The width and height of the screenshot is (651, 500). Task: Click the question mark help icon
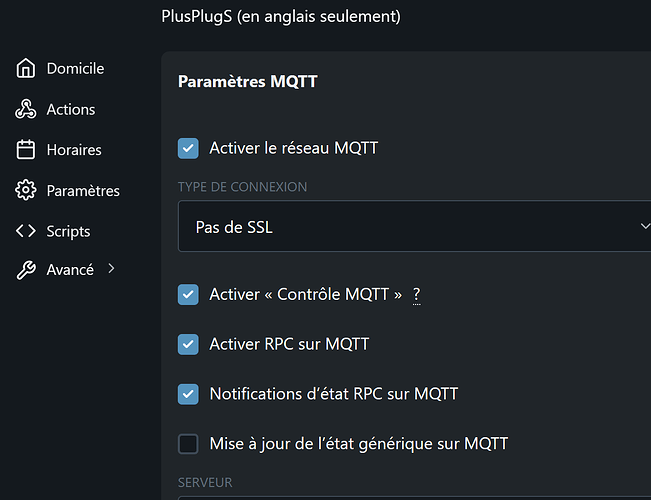pos(416,295)
